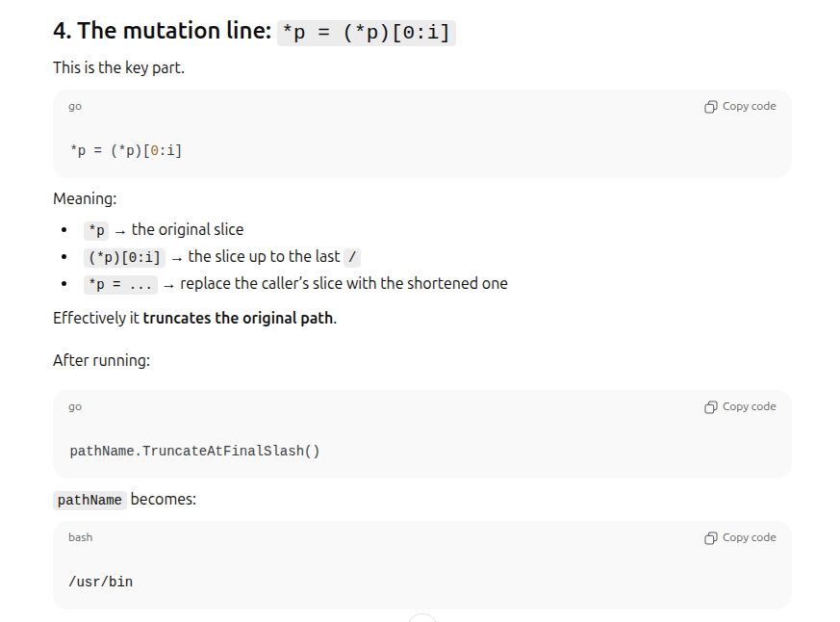Click the copy icon above pathName.TruncateAtFinalSlash()
This screenshot has width=840, height=622.
710,407
